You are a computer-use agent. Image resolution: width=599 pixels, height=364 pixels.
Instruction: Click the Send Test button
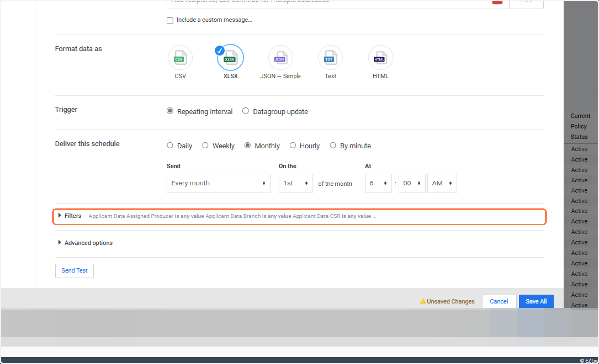[74, 271]
